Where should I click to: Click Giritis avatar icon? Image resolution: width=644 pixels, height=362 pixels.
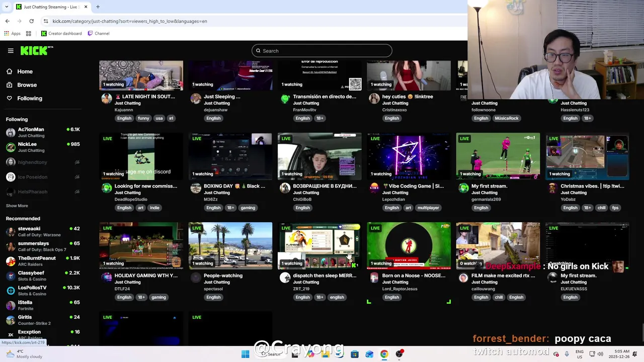[x=11, y=320]
